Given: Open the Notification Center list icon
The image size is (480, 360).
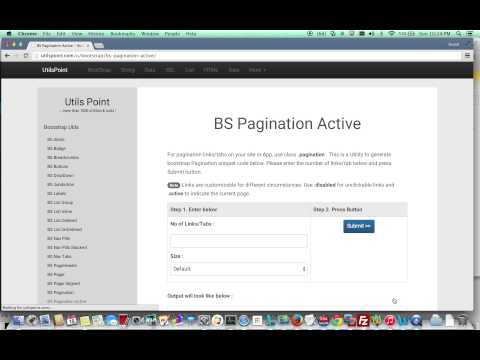Looking at the screenshot, I should [469, 34].
